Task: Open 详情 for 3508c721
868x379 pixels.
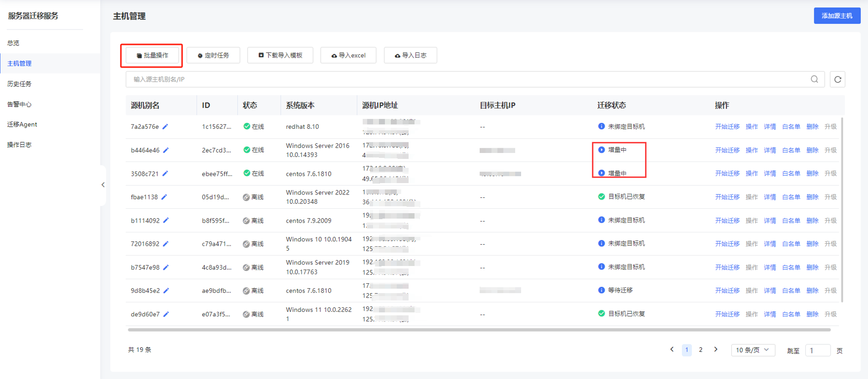Action: (x=770, y=174)
